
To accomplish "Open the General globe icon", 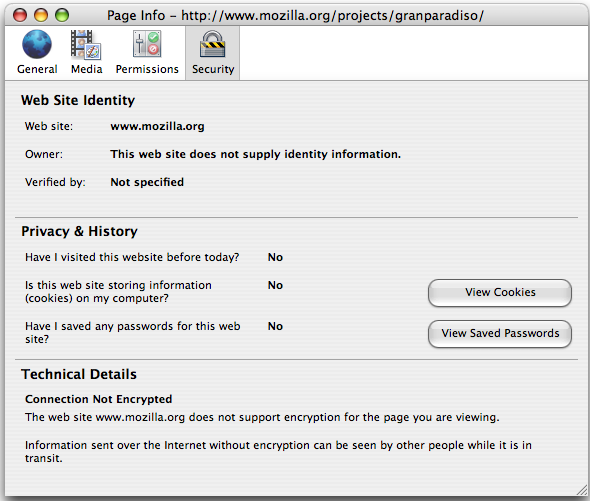I will tap(37, 44).
